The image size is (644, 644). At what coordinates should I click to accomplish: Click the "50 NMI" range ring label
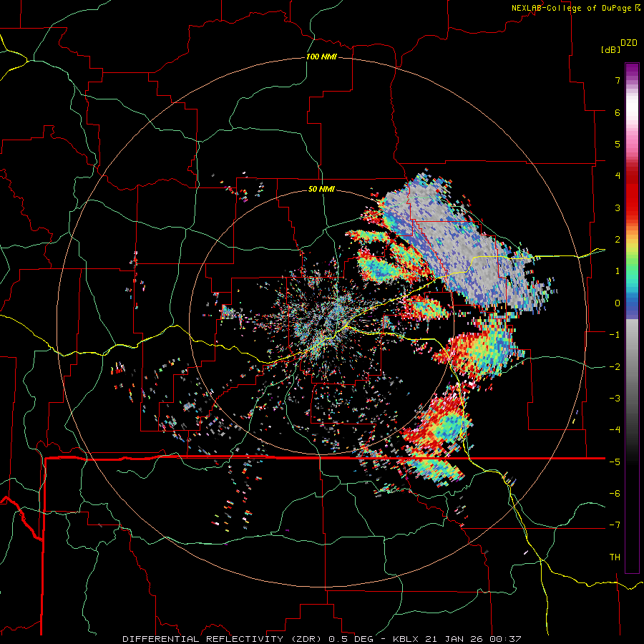pyautogui.click(x=321, y=190)
